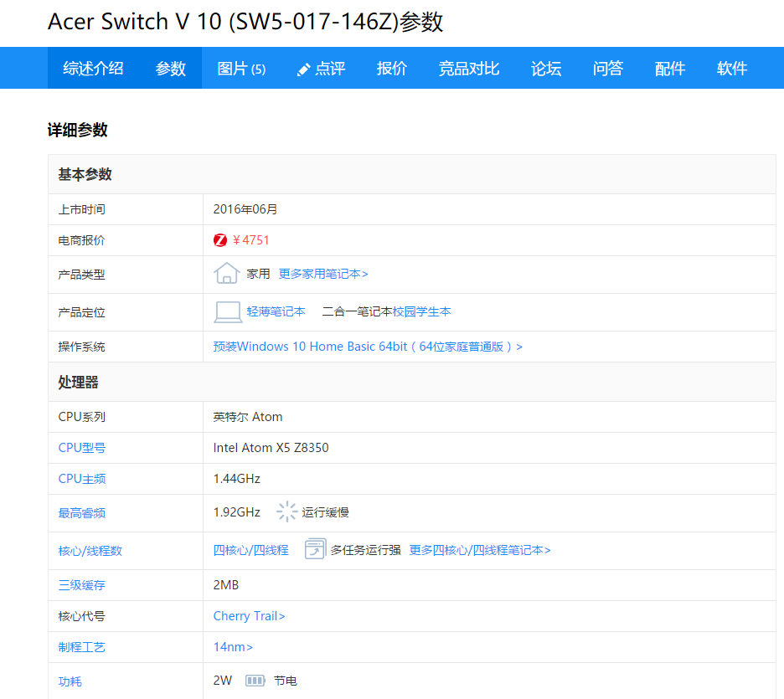Image resolution: width=784 pixels, height=699 pixels.
Task: Click the 2016年06月 release date value
Action: tap(245, 209)
